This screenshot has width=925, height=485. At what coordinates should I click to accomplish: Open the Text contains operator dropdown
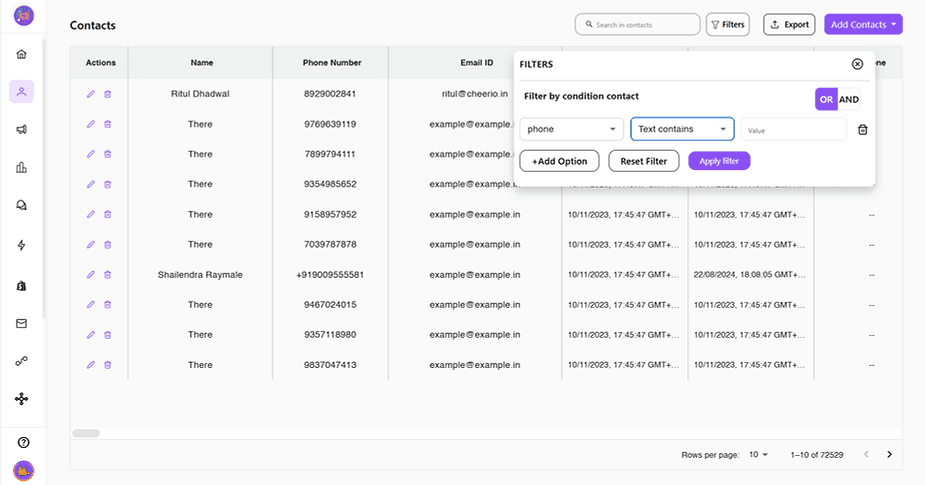(682, 129)
